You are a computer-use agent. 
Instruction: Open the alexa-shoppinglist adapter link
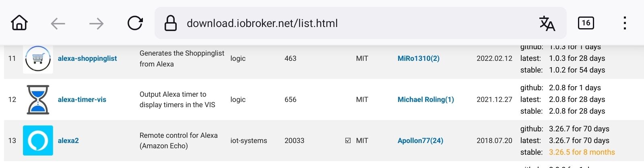coord(87,58)
